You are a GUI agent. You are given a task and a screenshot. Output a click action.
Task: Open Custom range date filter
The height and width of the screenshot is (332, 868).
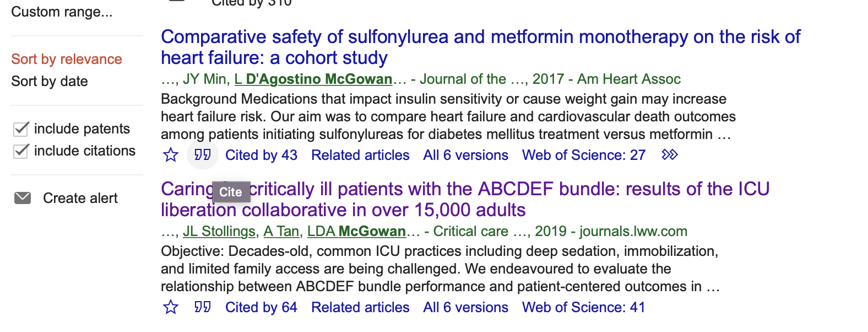[62, 12]
